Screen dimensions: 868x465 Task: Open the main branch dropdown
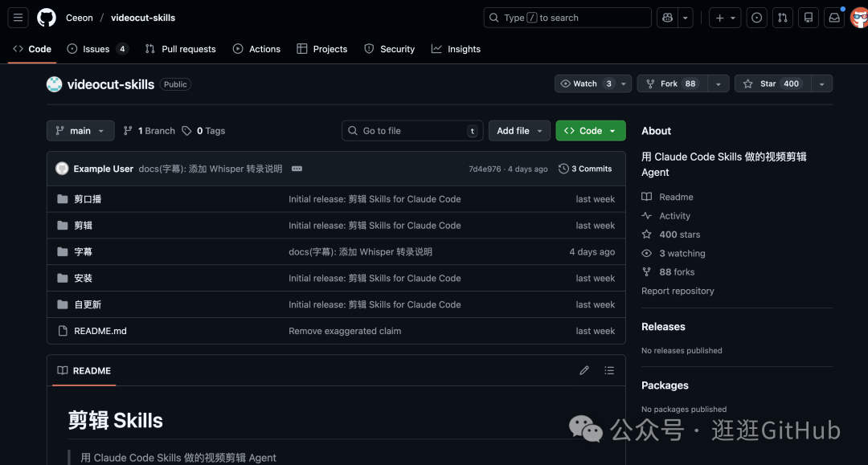(x=80, y=131)
